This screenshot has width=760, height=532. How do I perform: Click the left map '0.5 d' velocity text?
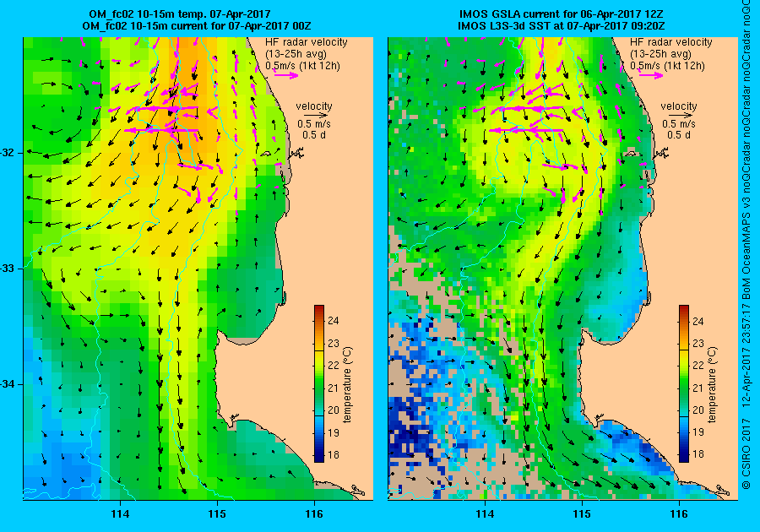point(314,135)
